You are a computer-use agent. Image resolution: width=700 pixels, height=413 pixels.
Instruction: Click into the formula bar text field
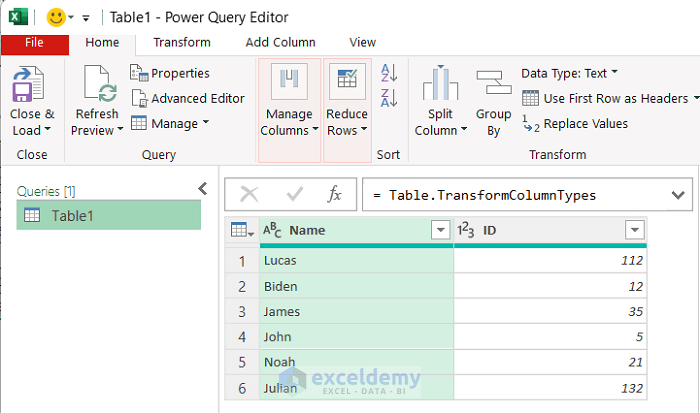click(510, 195)
